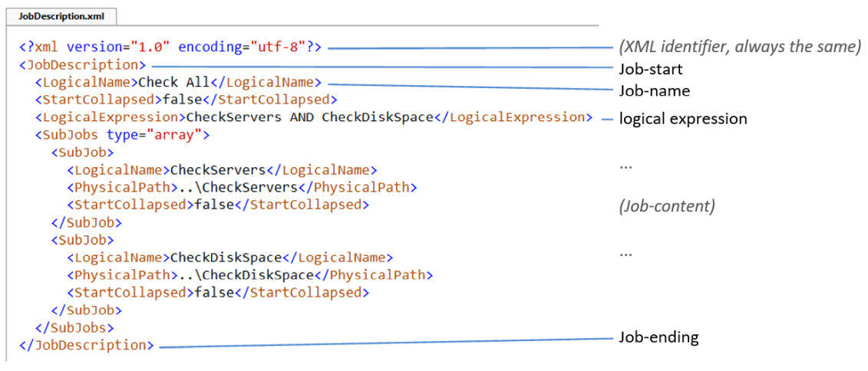Click the "CheckServers AND CheckDiskSpace" expression text
Viewport: 868px width, 371px height.
pos(311,117)
